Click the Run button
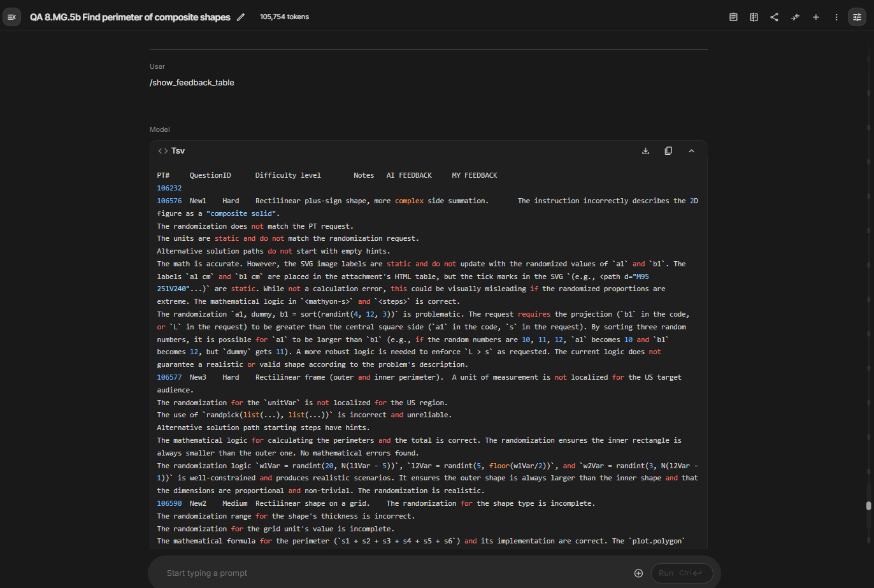 coord(681,573)
